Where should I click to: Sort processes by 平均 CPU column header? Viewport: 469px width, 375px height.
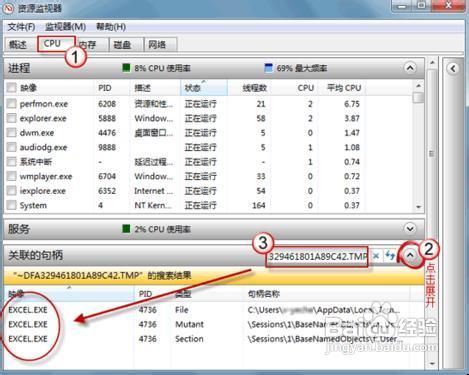click(342, 88)
